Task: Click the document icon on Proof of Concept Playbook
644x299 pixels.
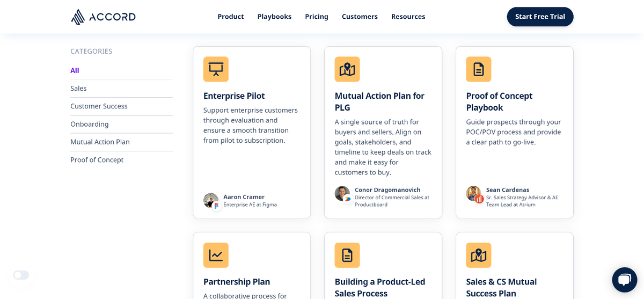Action: coord(479,69)
